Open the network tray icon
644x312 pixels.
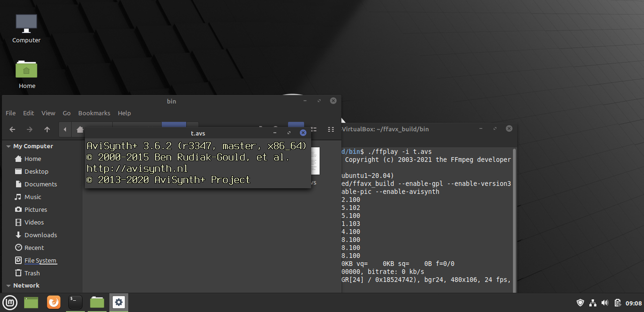(x=593, y=302)
